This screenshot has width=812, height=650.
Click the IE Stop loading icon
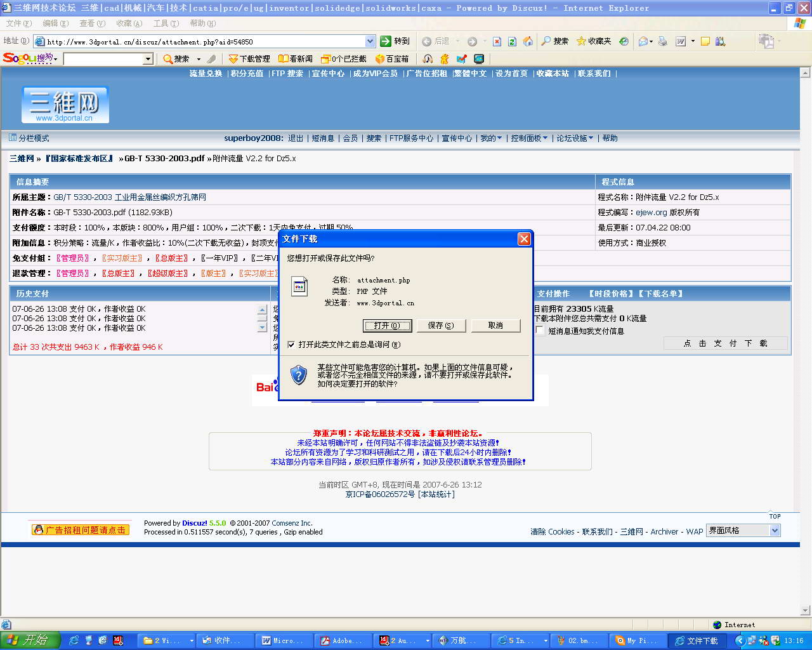(497, 41)
